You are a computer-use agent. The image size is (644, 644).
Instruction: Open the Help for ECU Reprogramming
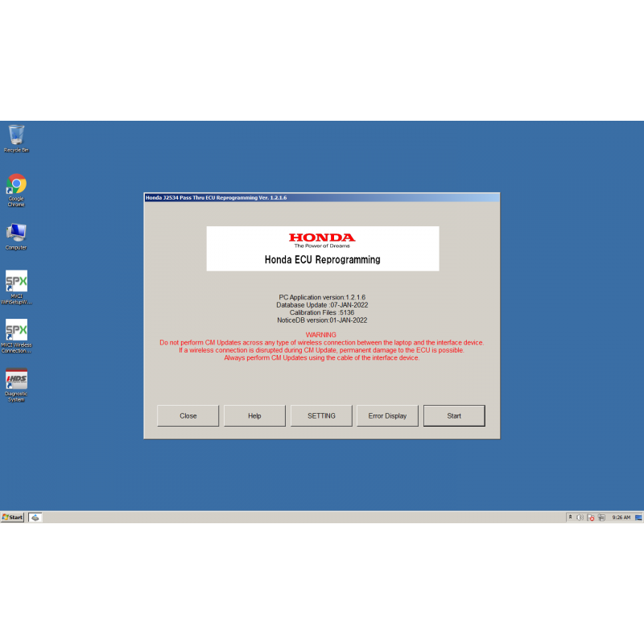(x=254, y=415)
